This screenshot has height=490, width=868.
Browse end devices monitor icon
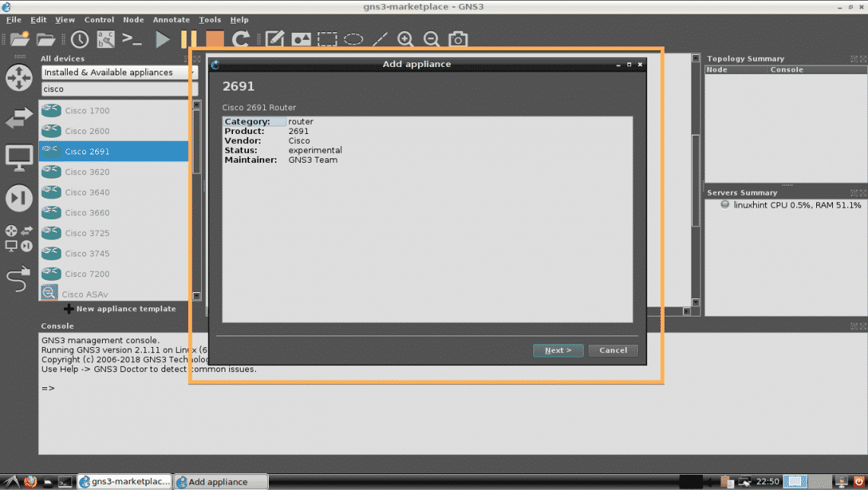tap(19, 158)
